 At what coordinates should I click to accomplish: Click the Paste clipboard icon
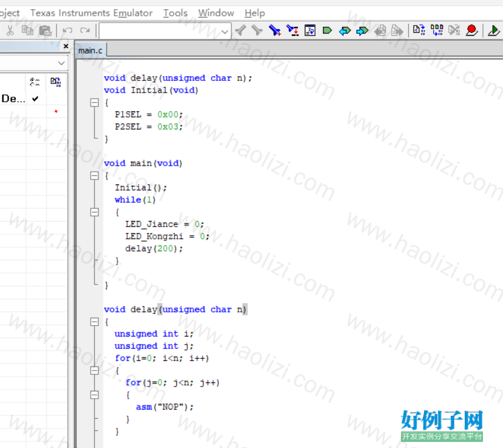click(x=45, y=31)
